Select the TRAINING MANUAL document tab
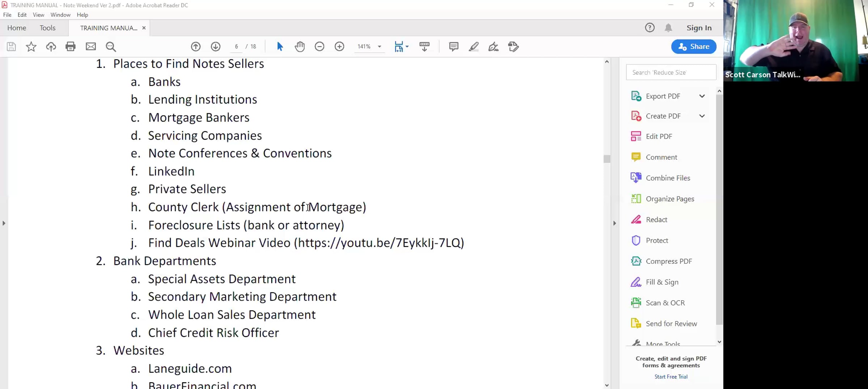The height and width of the screenshot is (389, 868). tap(109, 28)
